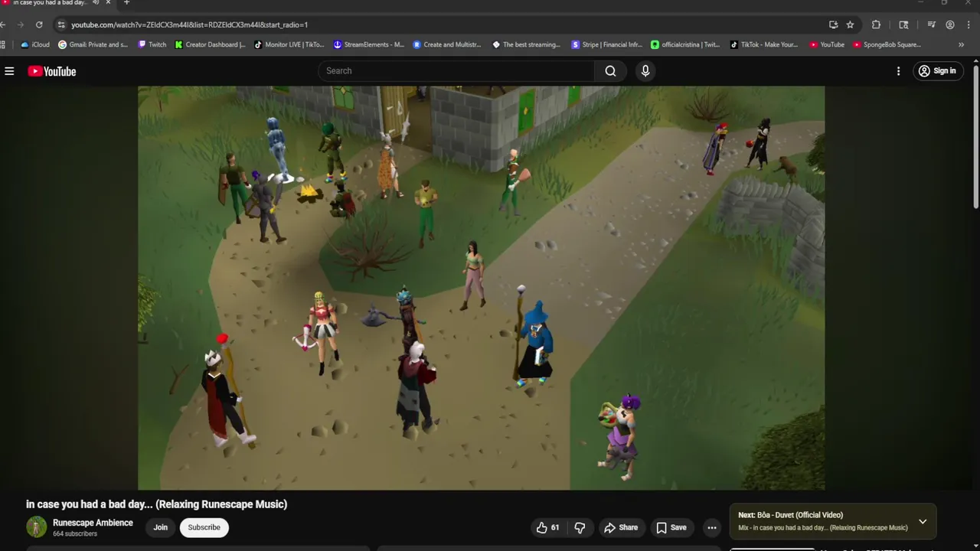This screenshot has width=980, height=551.
Task: Reload the page
Action: click(39, 24)
